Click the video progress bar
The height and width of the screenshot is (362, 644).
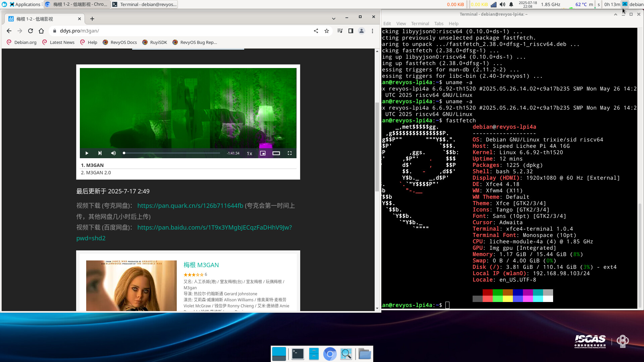click(x=172, y=153)
